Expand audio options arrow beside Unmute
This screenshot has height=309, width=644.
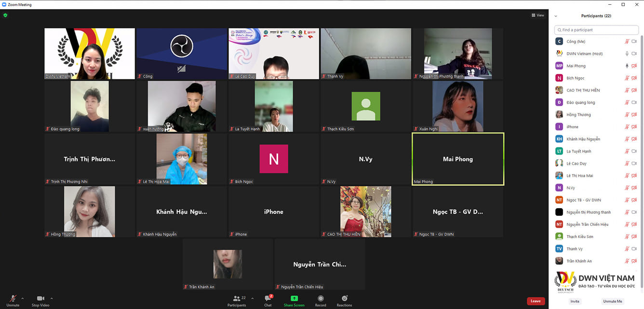click(23, 298)
